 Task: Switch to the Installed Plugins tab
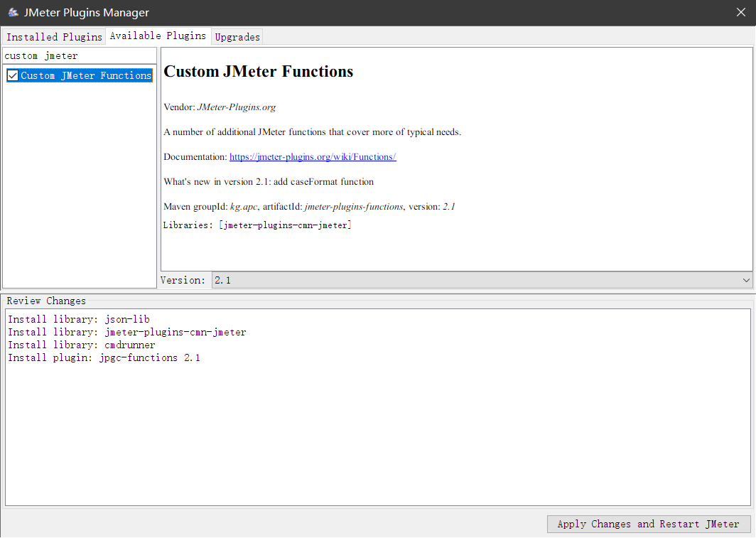54,37
